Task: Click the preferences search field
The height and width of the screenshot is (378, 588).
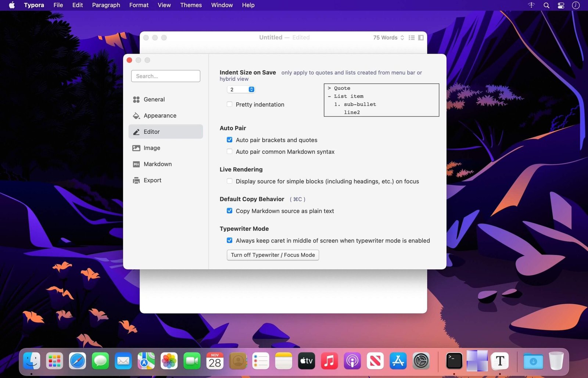Action: click(165, 76)
